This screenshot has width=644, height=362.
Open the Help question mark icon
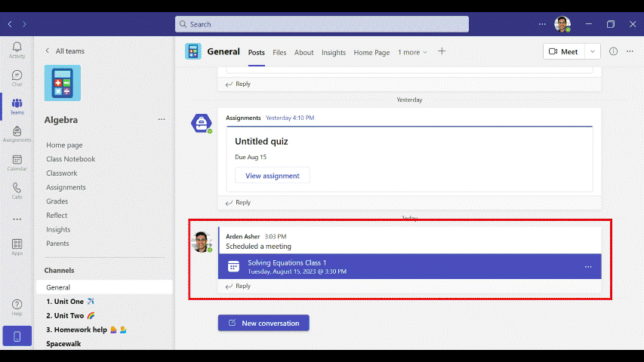(17, 308)
